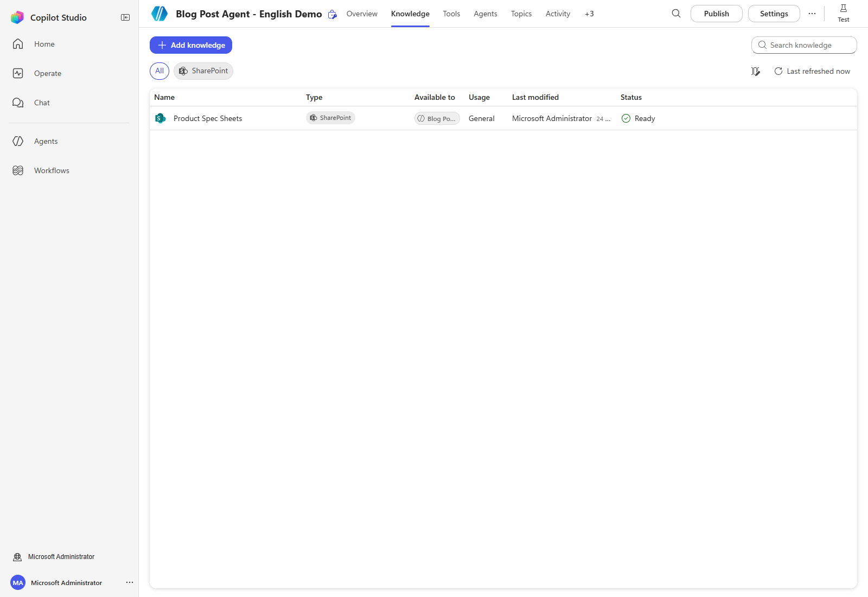The image size is (868, 597).
Task: Click the icon beside the agent title
Action: 333,14
